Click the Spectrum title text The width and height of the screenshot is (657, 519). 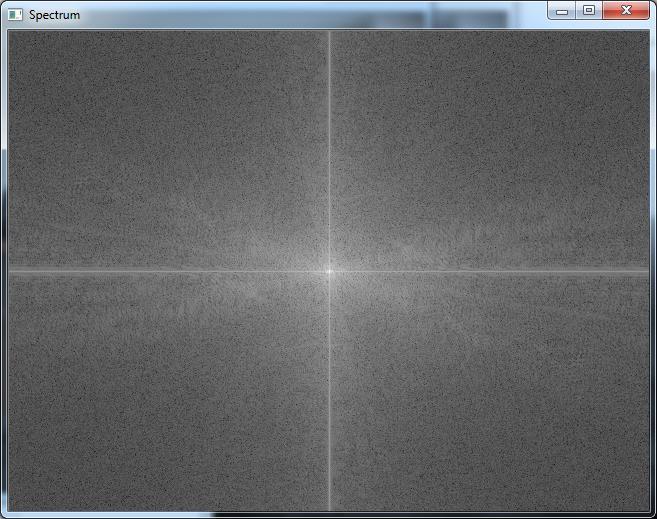coord(54,15)
